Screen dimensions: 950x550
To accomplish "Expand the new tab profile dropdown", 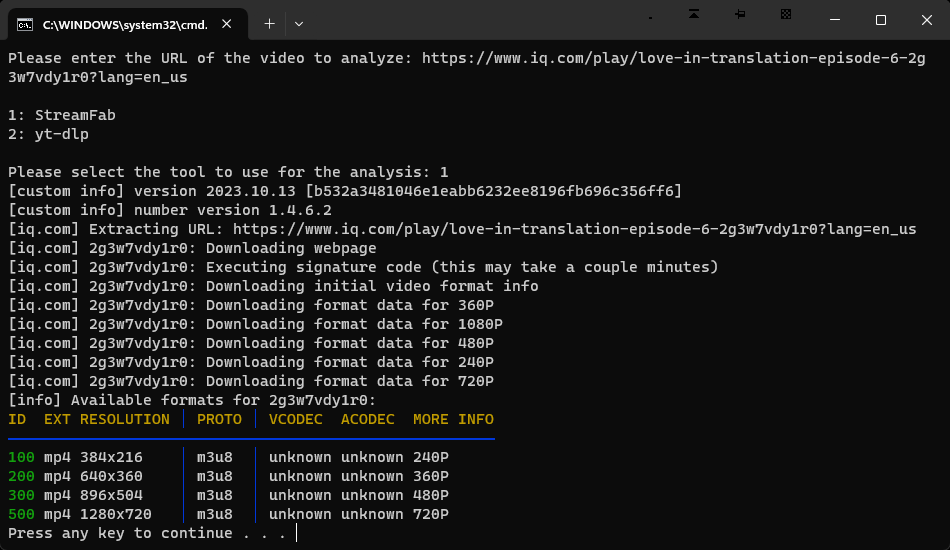I will 299,22.
